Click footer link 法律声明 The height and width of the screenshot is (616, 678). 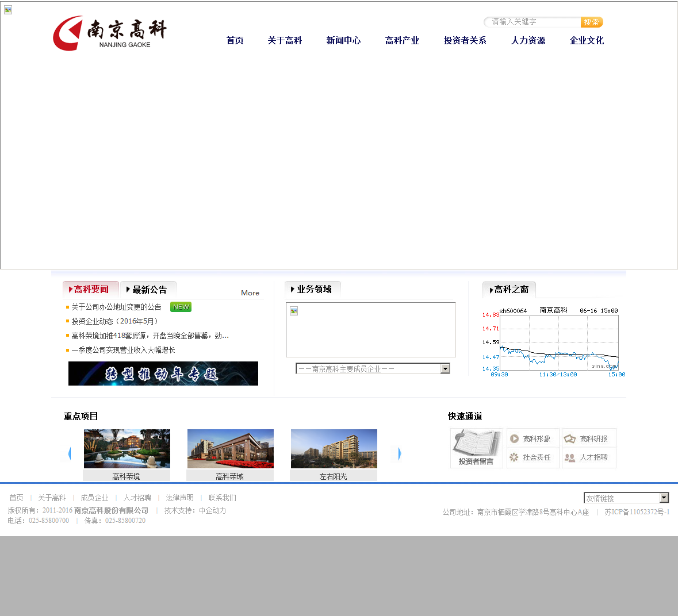[x=179, y=498]
